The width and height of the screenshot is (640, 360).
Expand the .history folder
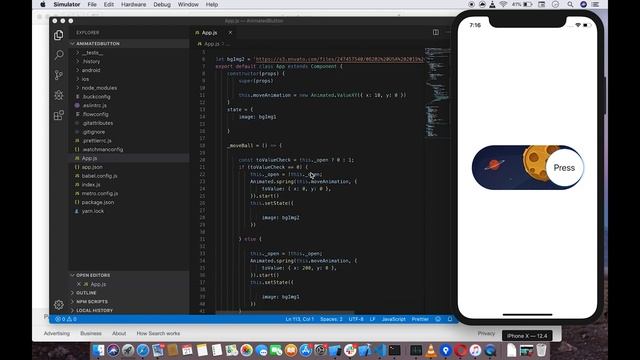click(129, 62)
